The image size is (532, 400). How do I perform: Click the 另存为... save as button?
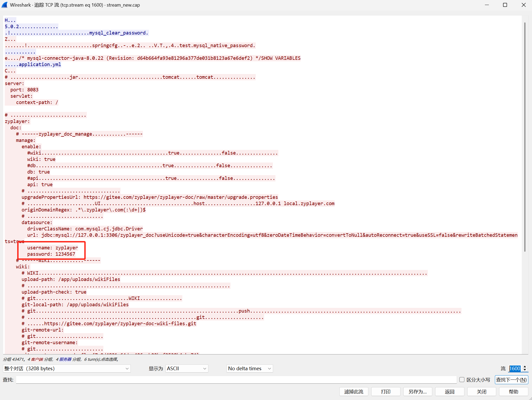coord(418,392)
